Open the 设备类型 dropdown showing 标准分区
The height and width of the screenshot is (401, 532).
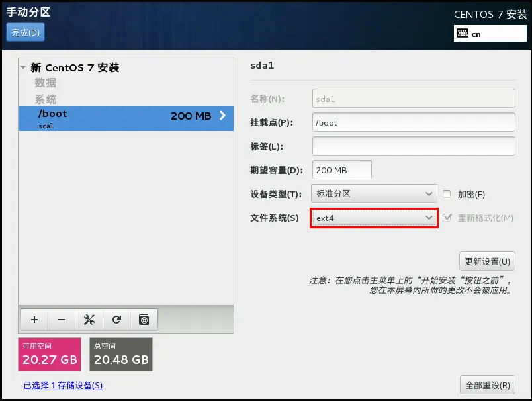374,194
